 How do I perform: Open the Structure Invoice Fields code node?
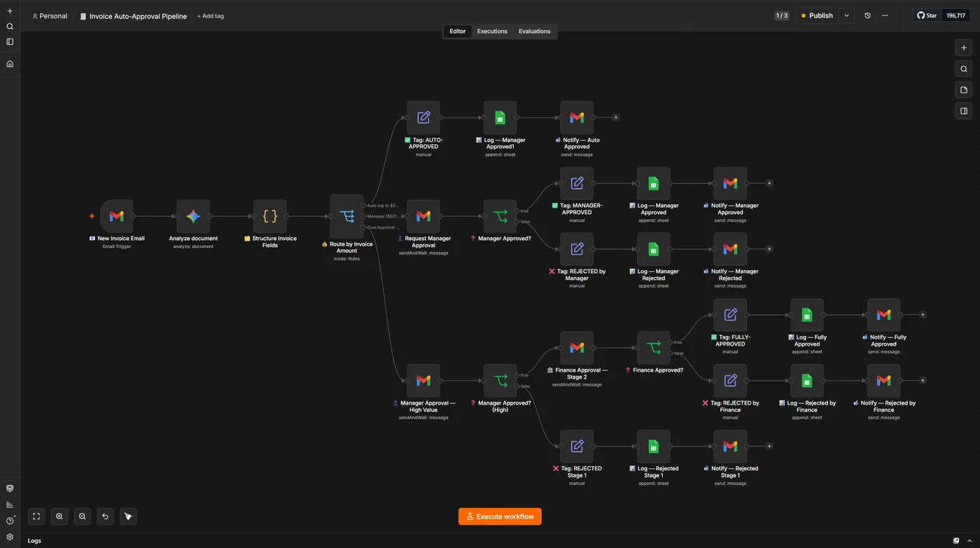[270, 216]
